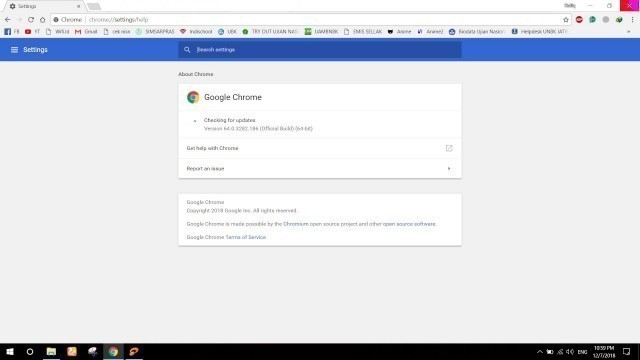Open the TRY OUT UJIAN NAS bookmark
The width and height of the screenshot is (640, 360).
[271, 31]
